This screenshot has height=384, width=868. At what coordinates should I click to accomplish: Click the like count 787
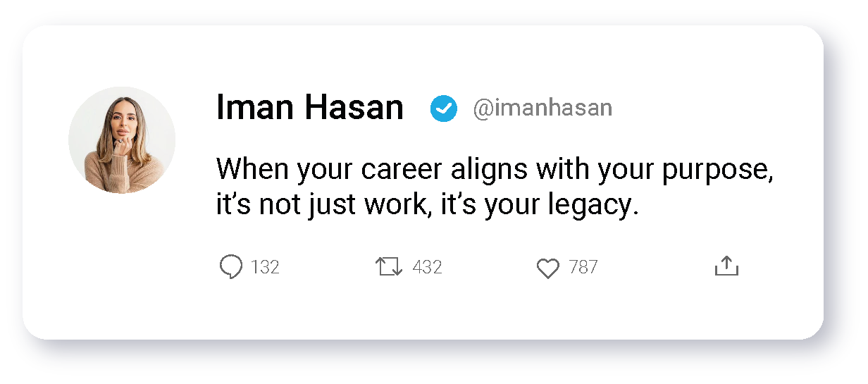(583, 268)
